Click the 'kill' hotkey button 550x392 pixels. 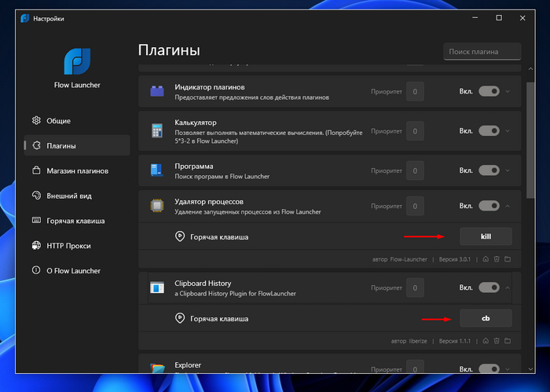tap(485, 236)
